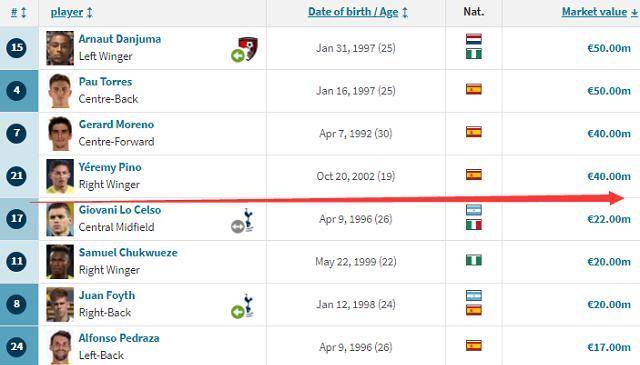
Task: Click Samuel Chukwueze's portrait thumbnail
Action: [x=60, y=262]
